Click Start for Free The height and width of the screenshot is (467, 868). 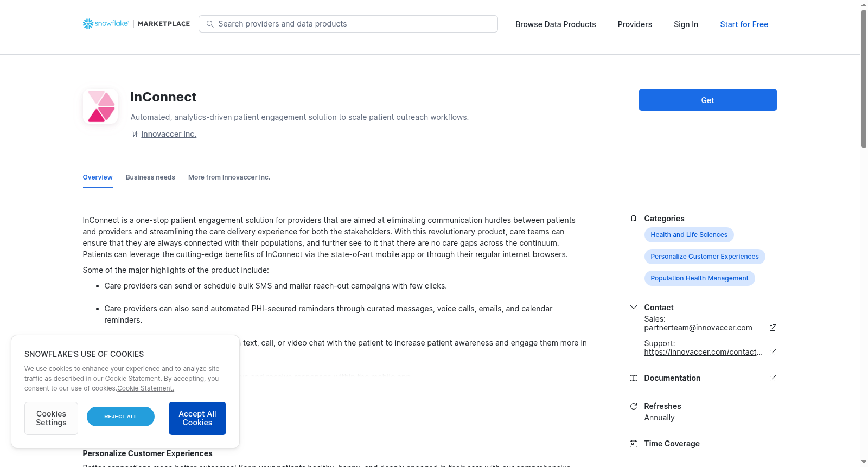(x=744, y=24)
